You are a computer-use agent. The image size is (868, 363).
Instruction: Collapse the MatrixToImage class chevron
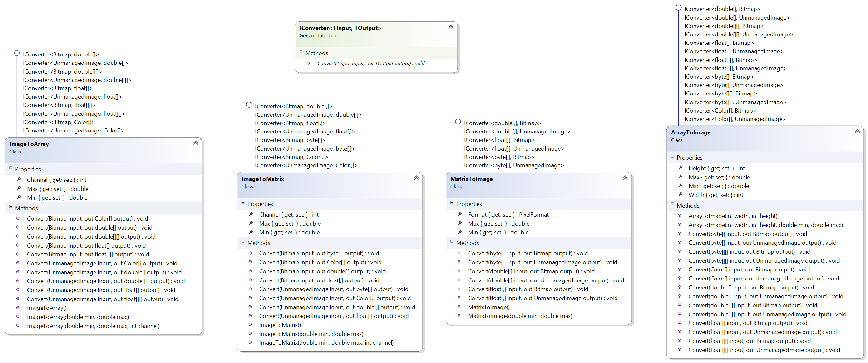coord(625,178)
